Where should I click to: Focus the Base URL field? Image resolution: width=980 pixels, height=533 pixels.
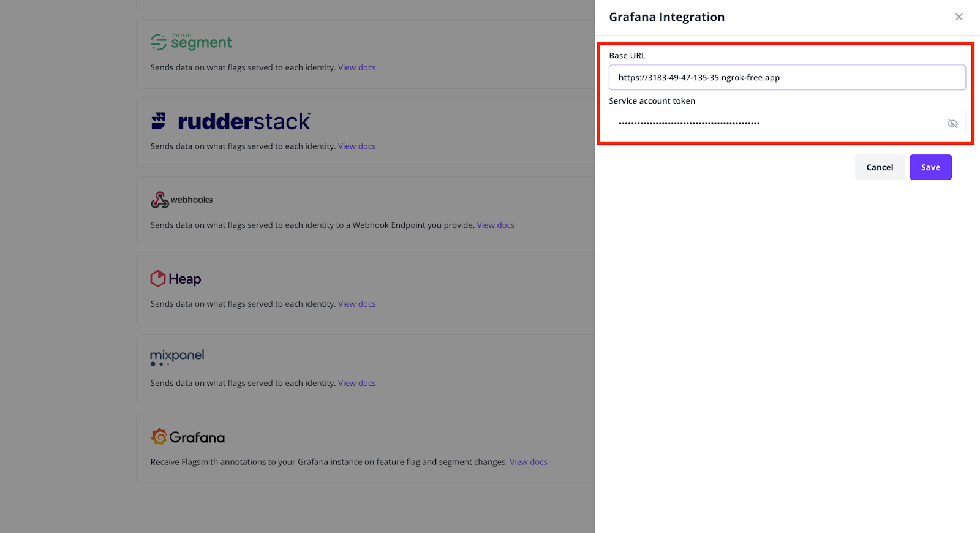[x=787, y=77]
